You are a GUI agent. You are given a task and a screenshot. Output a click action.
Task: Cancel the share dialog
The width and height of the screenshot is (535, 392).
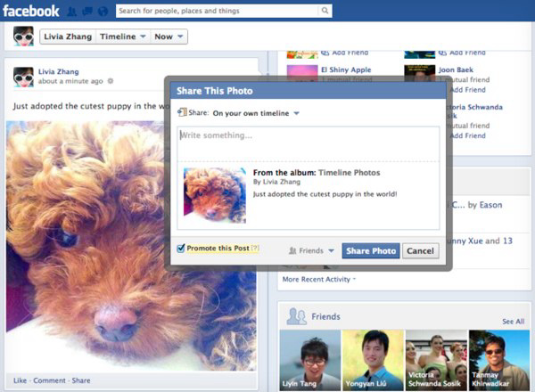(x=420, y=251)
